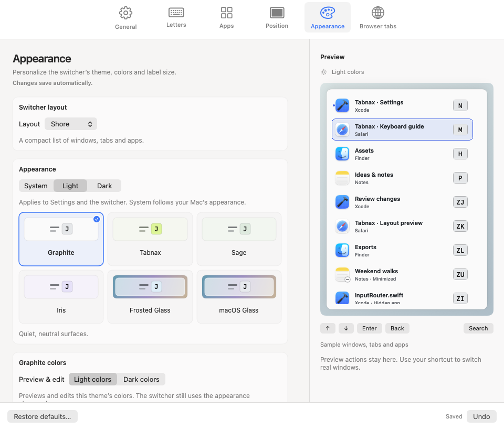Click the sun icon beside Light colors
This screenshot has height=430, width=504.
click(x=324, y=72)
